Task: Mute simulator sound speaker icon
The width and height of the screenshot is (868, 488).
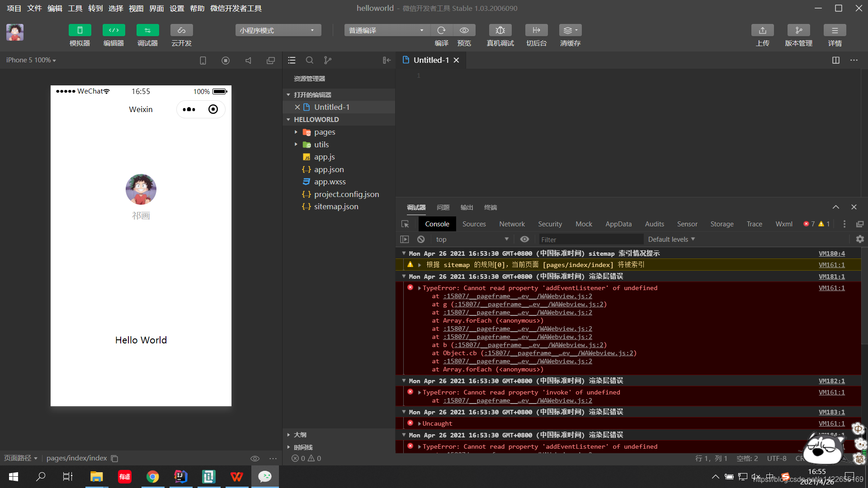Action: point(248,60)
